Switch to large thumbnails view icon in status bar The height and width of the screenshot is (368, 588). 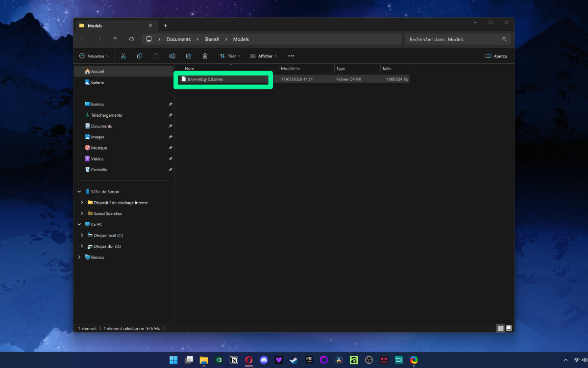(509, 328)
